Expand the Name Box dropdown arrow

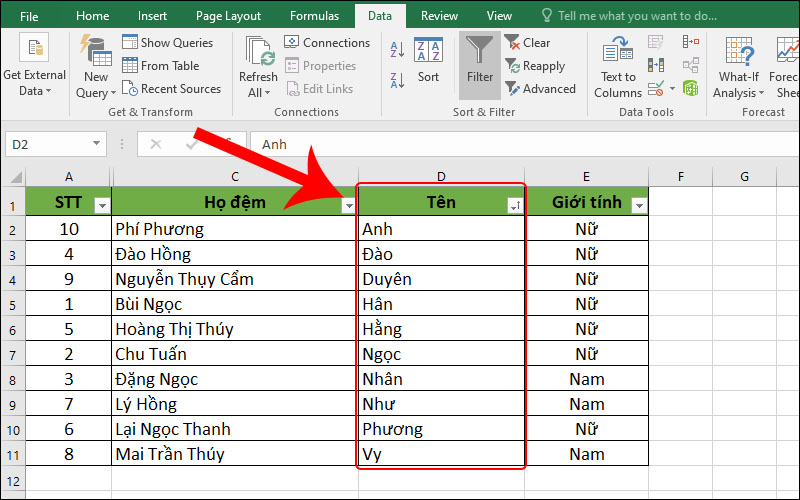(x=96, y=144)
